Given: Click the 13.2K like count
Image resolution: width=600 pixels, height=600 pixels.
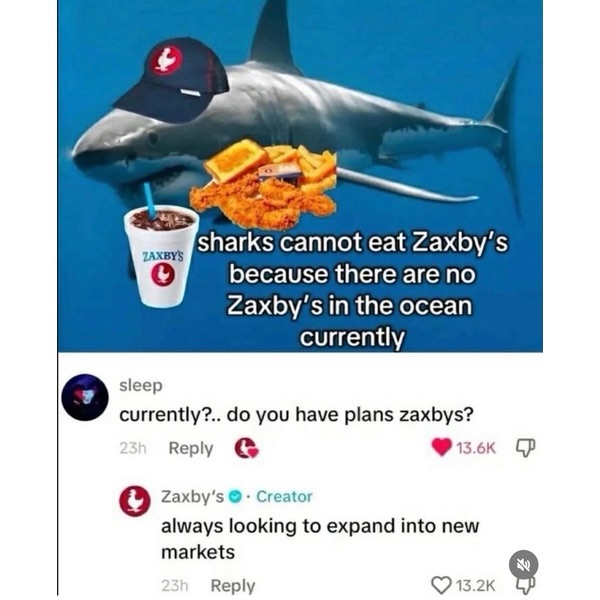Looking at the screenshot, I should tap(476, 585).
